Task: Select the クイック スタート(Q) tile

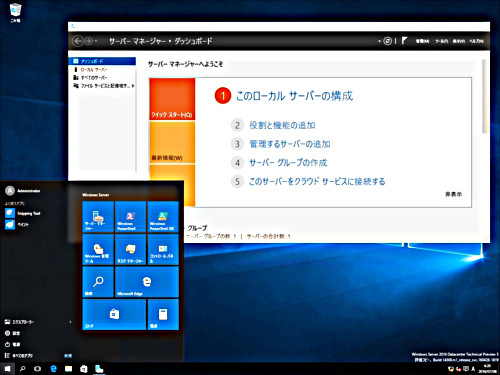Action: coord(172,99)
